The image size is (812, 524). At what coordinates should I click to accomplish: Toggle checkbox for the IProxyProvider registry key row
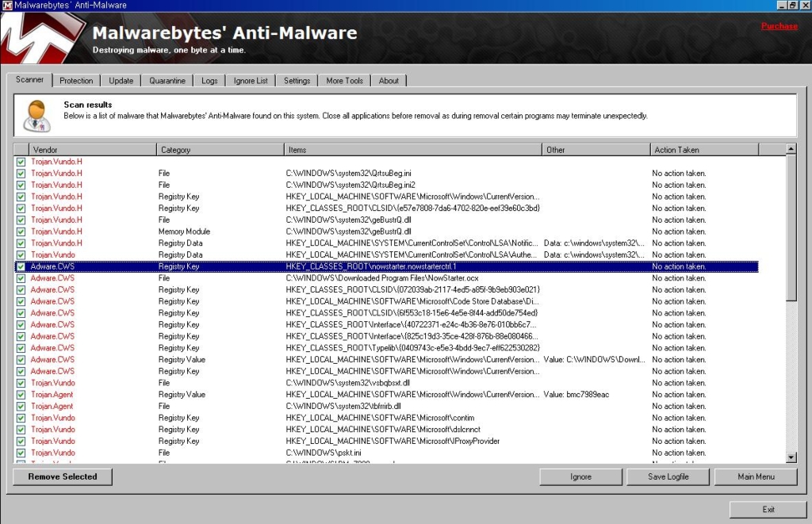21,441
